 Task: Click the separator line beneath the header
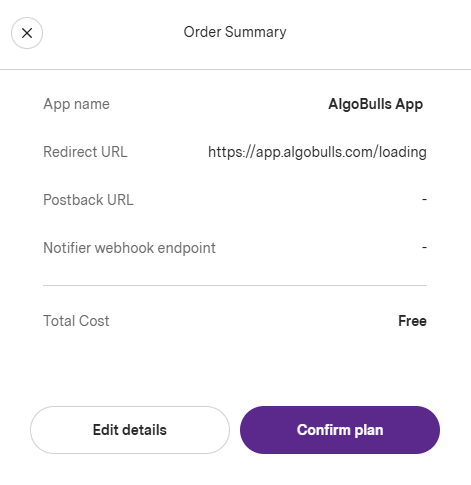click(235, 70)
